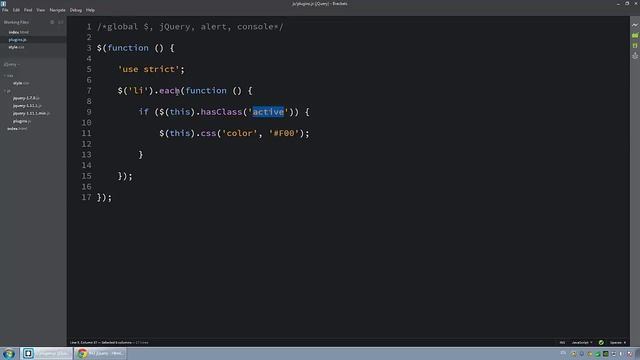
Task: Open the Spaces indentation dropdown
Action: 618,342
